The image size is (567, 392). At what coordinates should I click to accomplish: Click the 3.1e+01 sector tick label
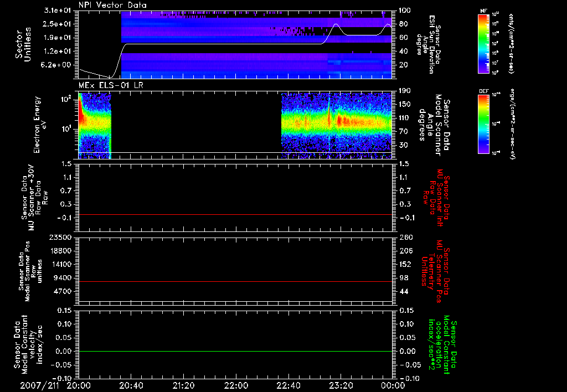click(x=58, y=11)
